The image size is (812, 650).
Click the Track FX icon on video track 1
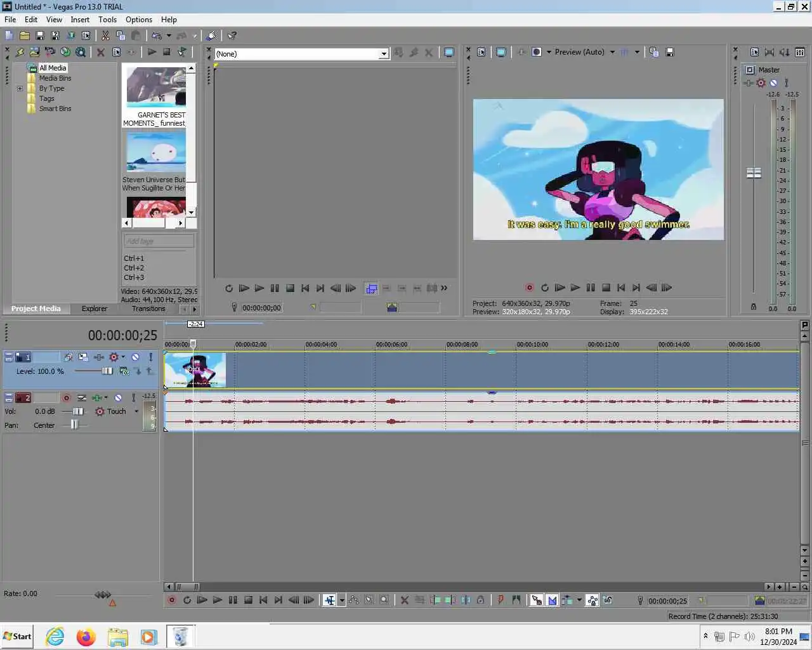pos(100,357)
